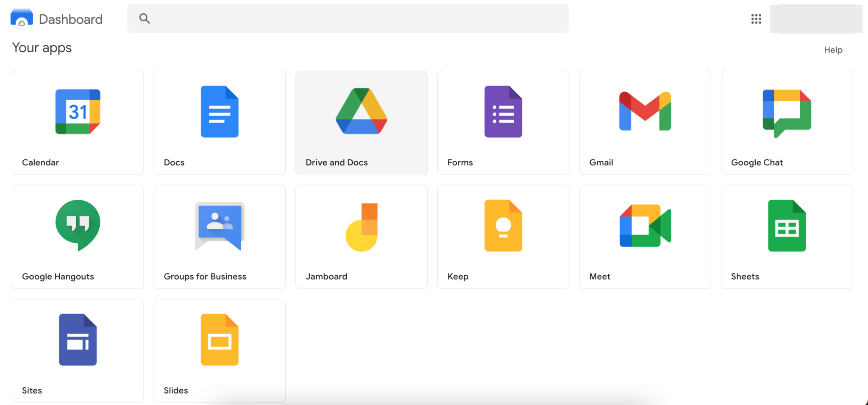Select the Forms app
Image resolution: width=868 pixels, height=405 pixels.
coord(503,123)
